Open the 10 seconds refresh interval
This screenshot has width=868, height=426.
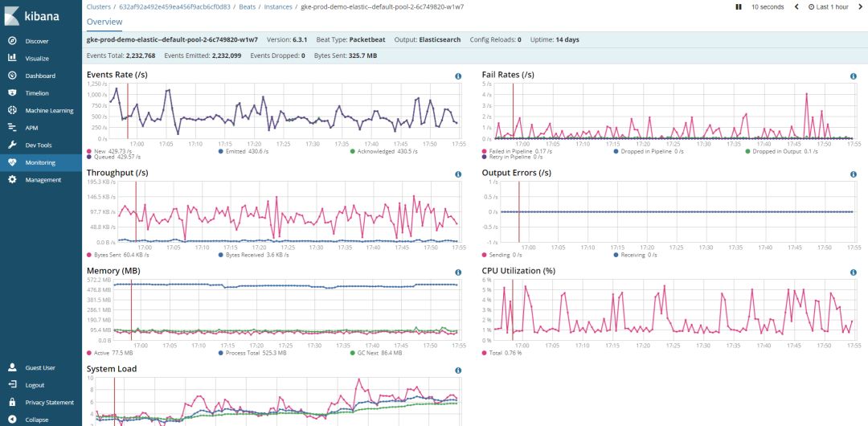(x=768, y=7)
